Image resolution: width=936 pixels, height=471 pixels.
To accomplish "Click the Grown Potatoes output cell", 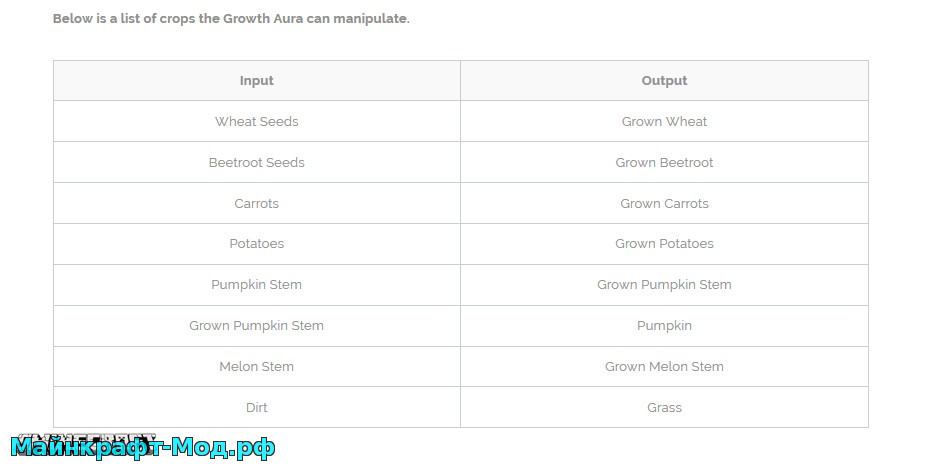I will [664, 244].
